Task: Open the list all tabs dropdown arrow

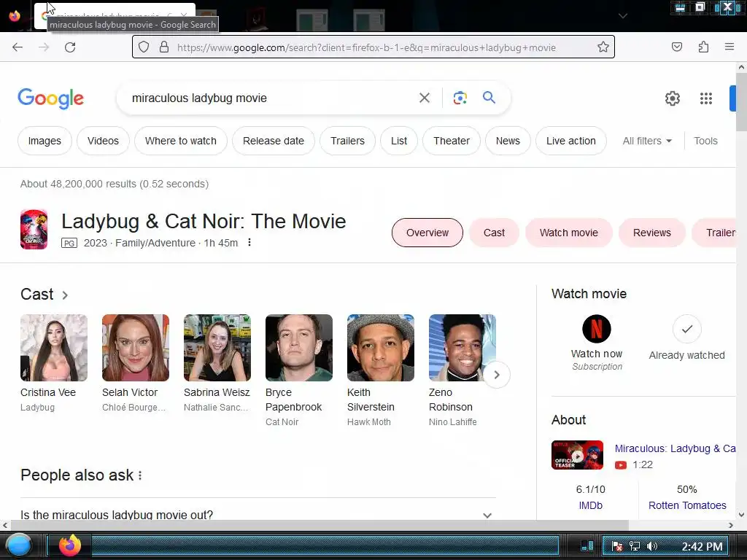Action: pos(623,16)
